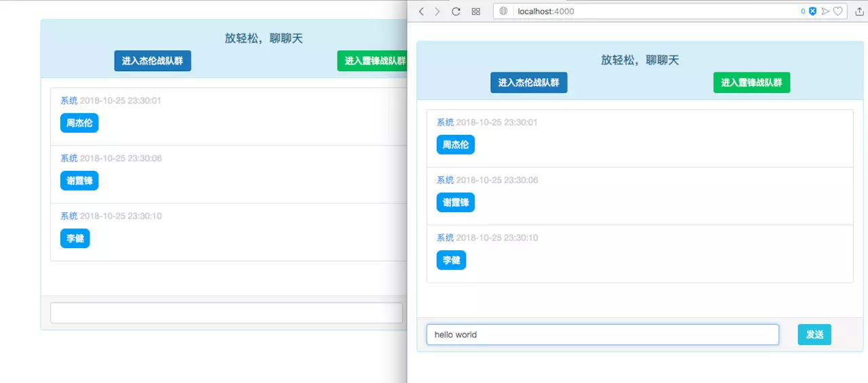The height and width of the screenshot is (383, 868).
Task: Click 系统 at 23:30:10 in front window
Action: [x=446, y=238]
